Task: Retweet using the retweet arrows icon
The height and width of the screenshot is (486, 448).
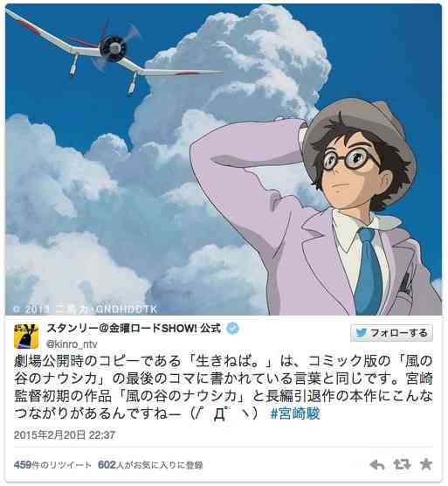Action: tap(402, 465)
